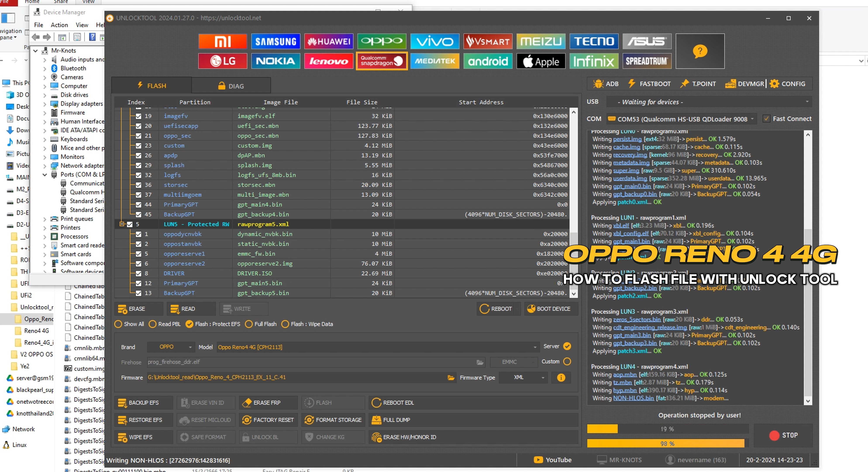Select the Meizu brand icon
Image resolution: width=868 pixels, height=472 pixels.
541,42
